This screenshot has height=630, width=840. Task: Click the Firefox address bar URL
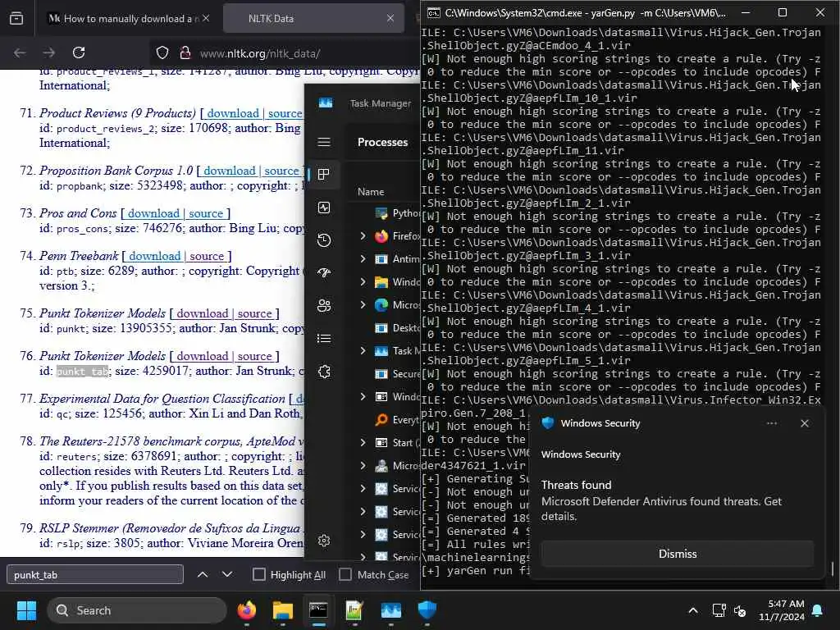[x=260, y=53]
